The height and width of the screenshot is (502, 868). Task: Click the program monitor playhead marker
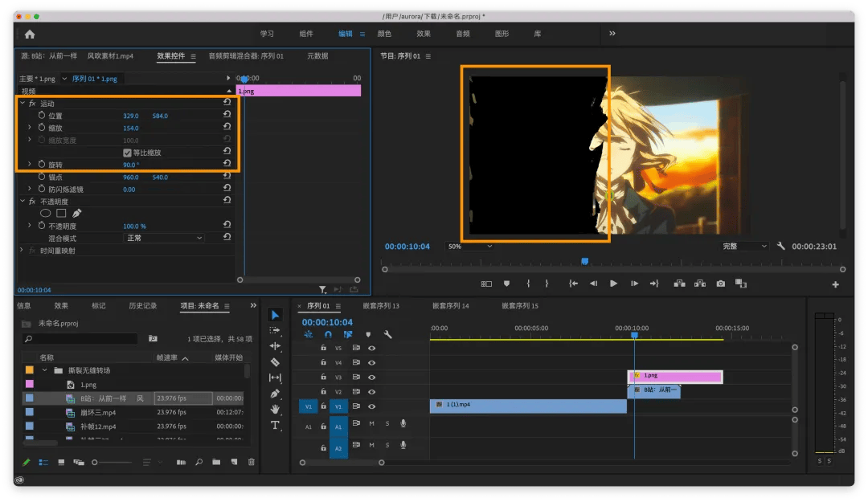584,261
